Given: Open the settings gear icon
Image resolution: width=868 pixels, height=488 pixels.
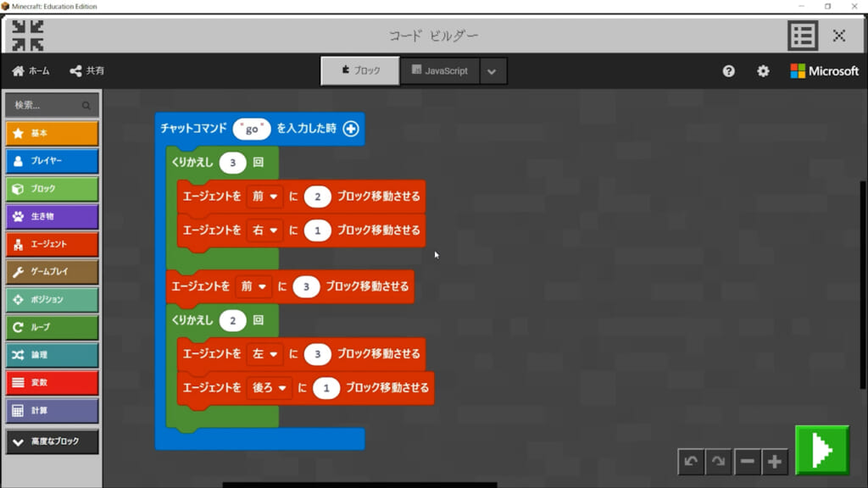Looking at the screenshot, I should pyautogui.click(x=763, y=71).
